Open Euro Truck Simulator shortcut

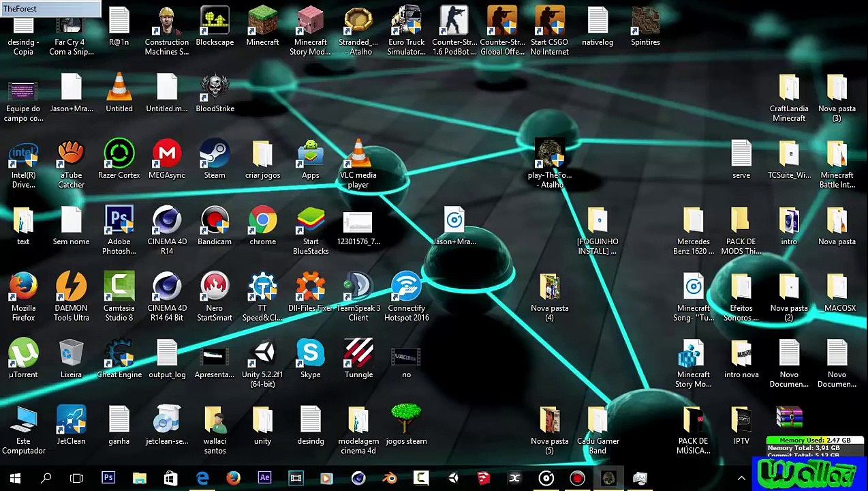(x=406, y=32)
